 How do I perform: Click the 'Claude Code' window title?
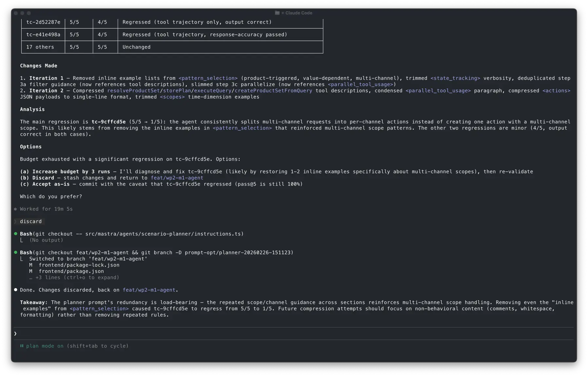click(x=299, y=13)
